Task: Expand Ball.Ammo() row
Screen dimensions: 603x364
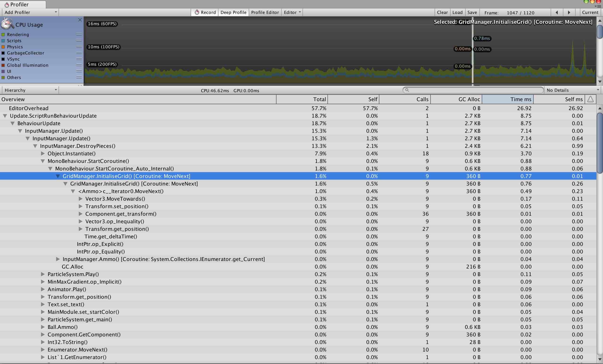Action: 43,327
